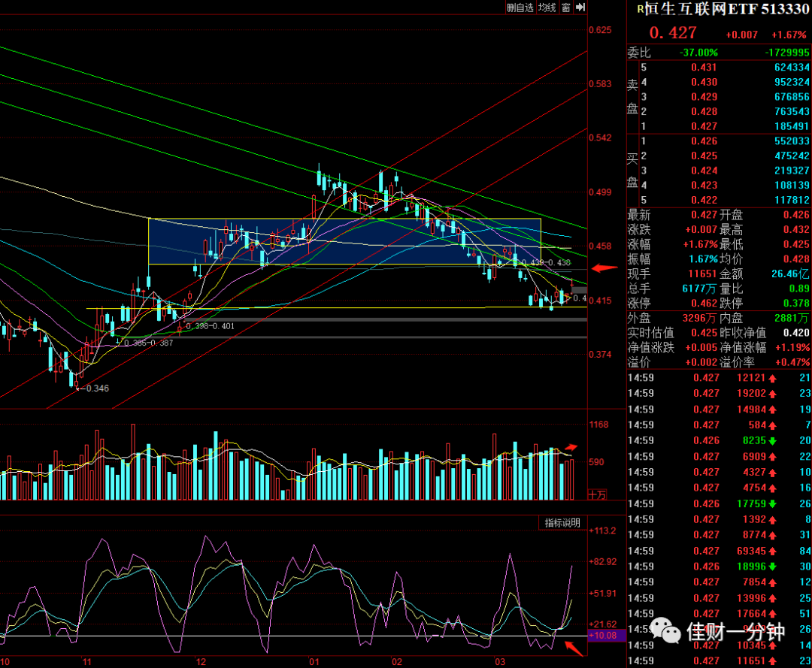This screenshot has height=668, width=812.
Task: Click the jump-to-end arrow icon
Action: pos(580,8)
